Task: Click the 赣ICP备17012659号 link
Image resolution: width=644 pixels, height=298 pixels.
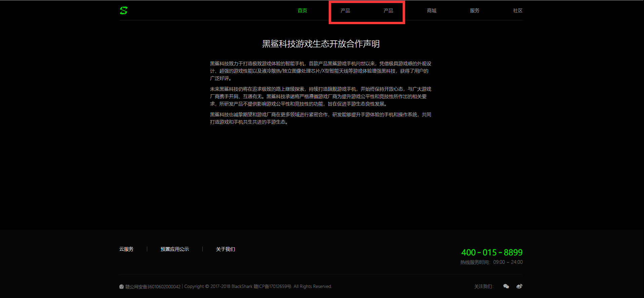Action: 273,287
